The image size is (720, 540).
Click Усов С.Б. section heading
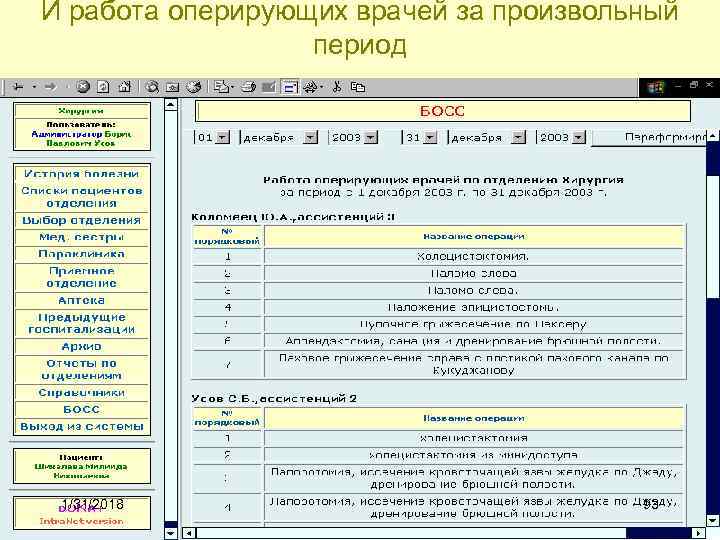[x=274, y=399]
